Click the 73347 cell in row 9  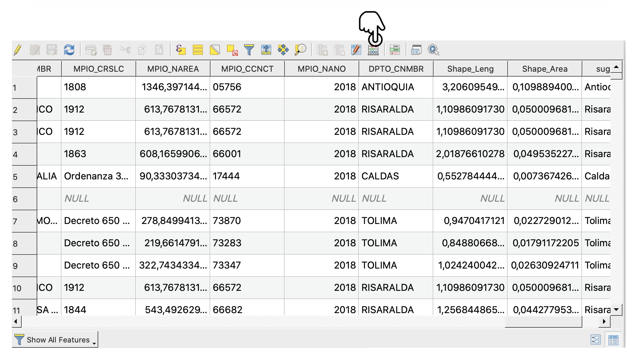(247, 266)
